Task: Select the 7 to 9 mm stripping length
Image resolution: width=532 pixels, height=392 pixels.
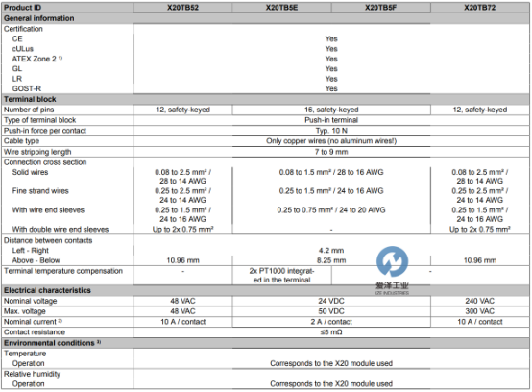Action: 331,152
